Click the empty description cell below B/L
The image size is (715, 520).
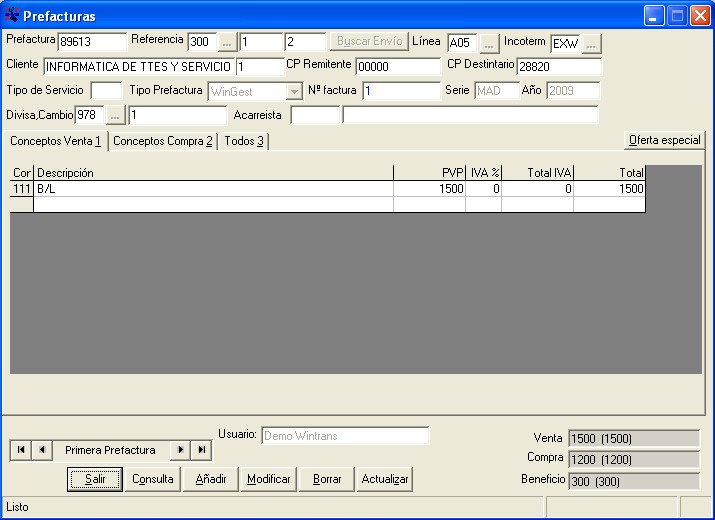[x=213, y=204]
